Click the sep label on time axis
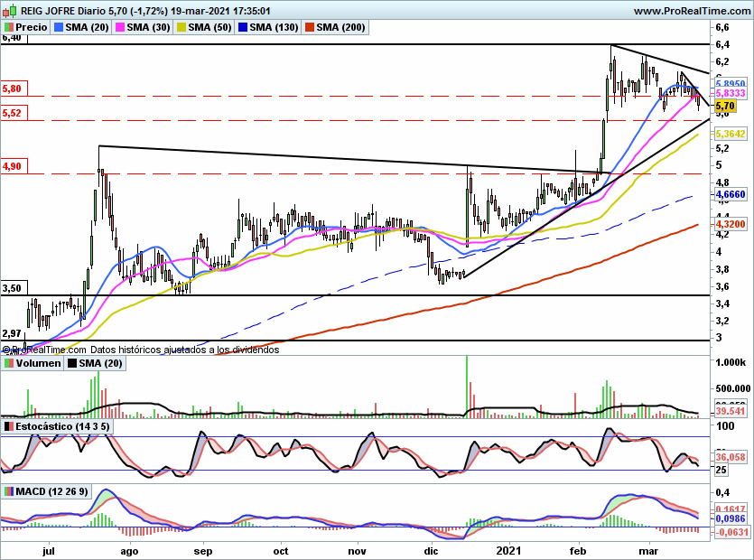Image resolution: width=754 pixels, height=560 pixels. coord(203,551)
